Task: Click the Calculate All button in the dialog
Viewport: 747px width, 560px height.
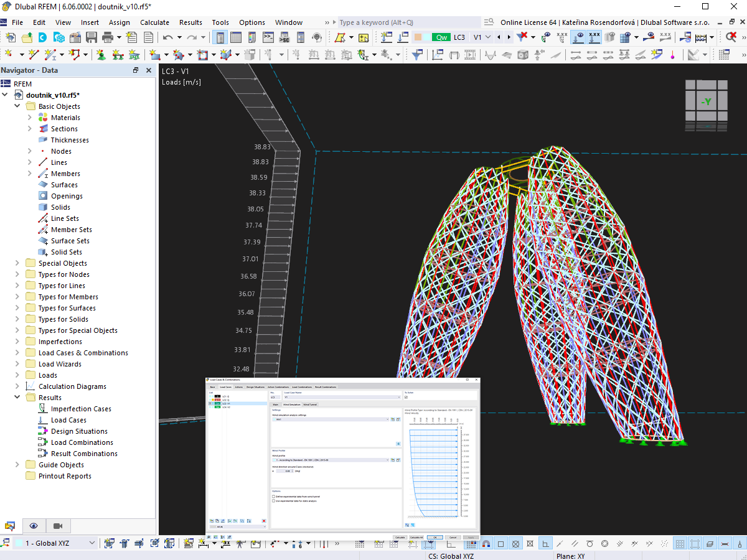Action: click(416, 537)
